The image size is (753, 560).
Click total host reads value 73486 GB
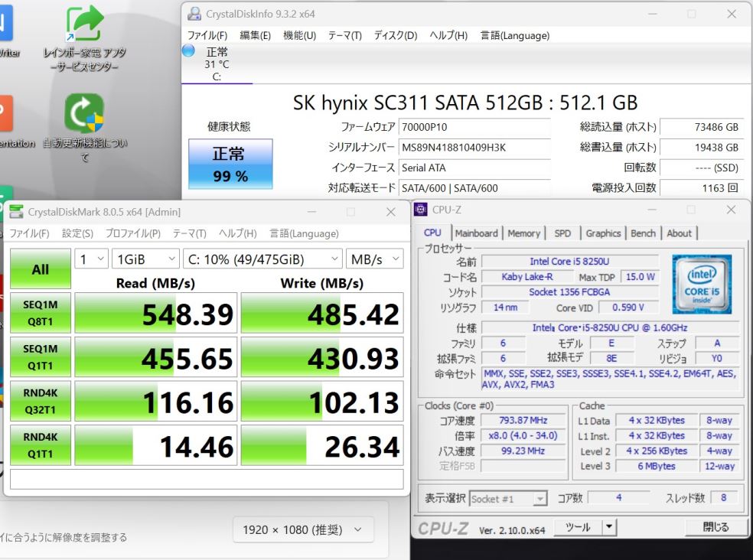(x=702, y=127)
